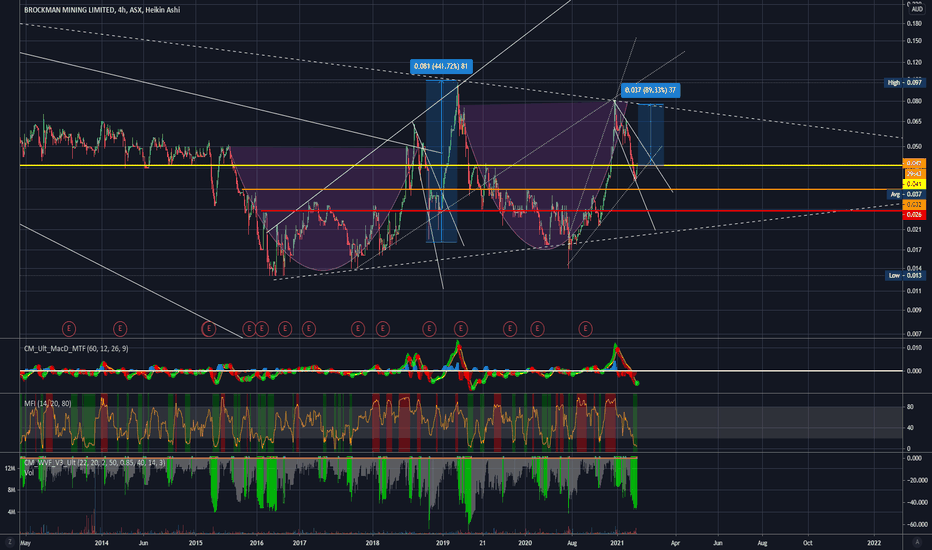Click the -40.000 WVF scale value
The height and width of the screenshot is (550, 932).
click(915, 502)
